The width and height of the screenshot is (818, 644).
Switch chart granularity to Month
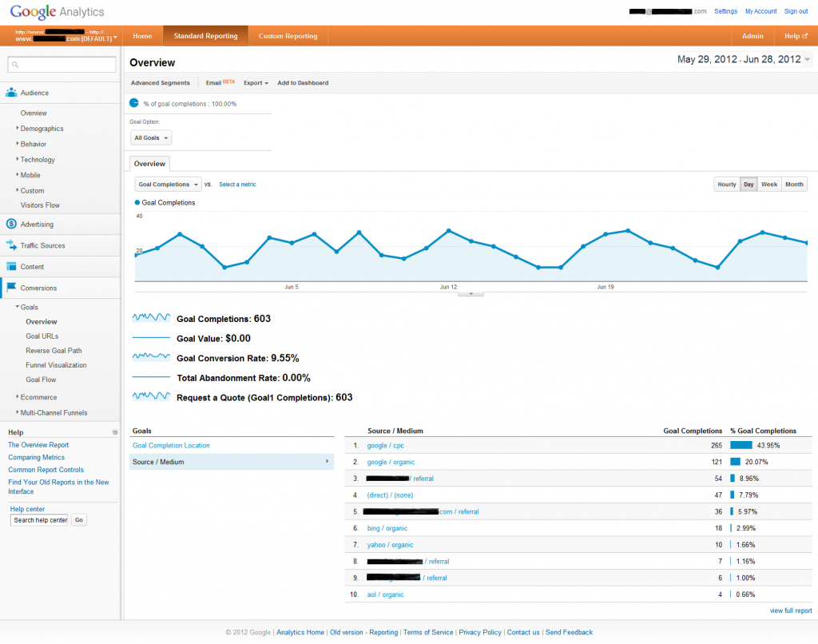tap(794, 185)
